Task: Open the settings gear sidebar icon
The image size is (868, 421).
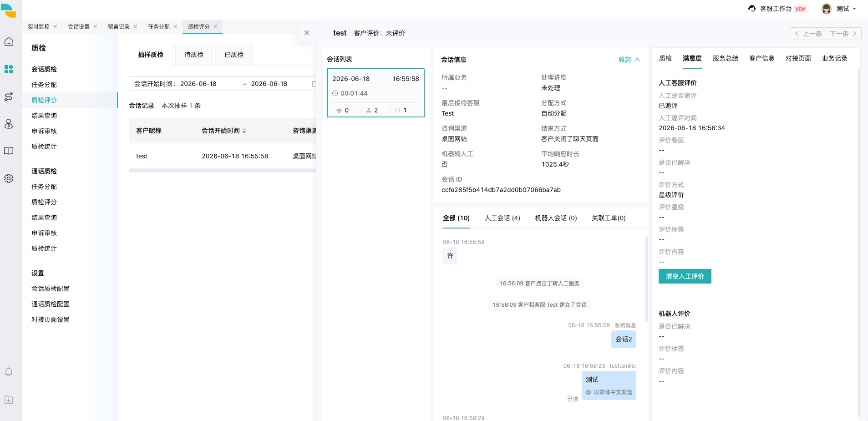Action: pos(9,178)
